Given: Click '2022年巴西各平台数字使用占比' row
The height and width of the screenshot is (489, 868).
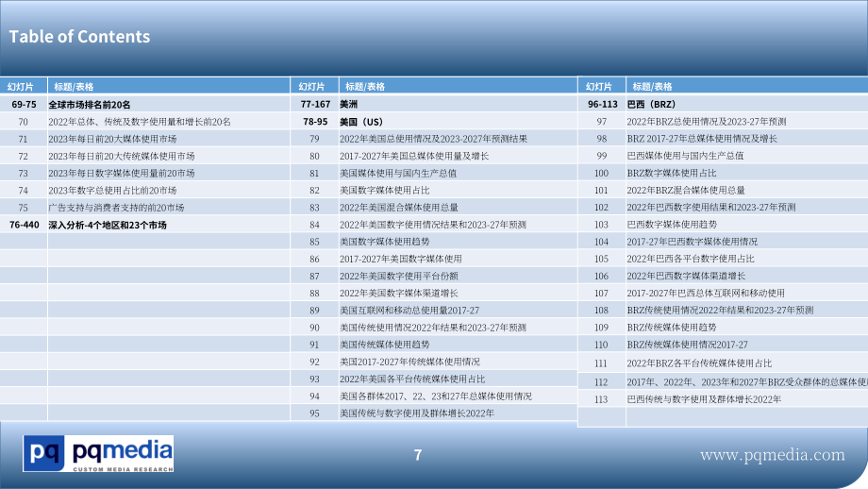Looking at the screenshot, I should click(691, 259).
